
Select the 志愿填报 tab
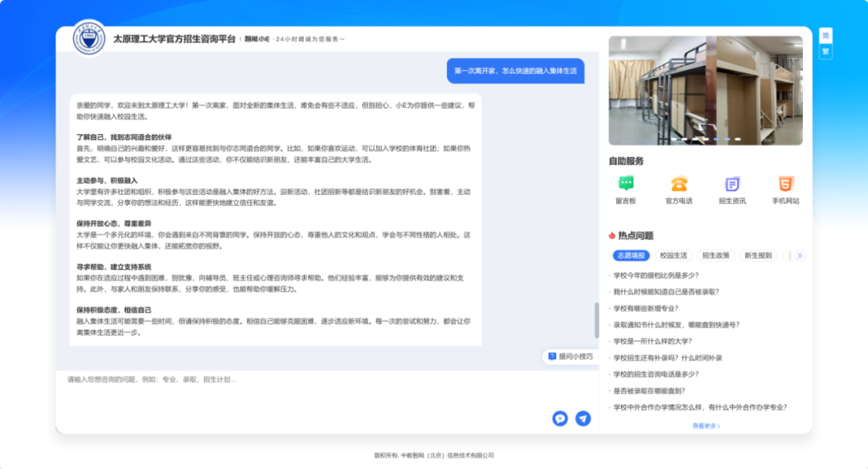coord(631,256)
